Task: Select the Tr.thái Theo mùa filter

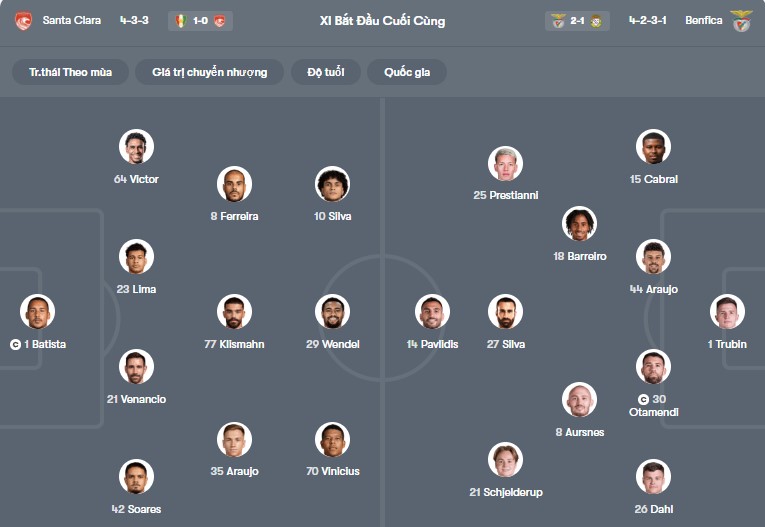Action: point(70,72)
